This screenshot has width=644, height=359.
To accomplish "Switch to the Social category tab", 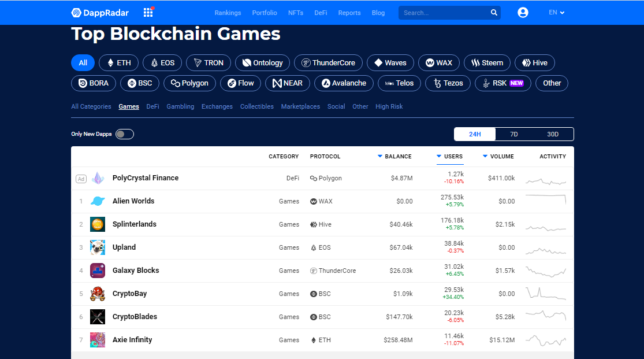I will tap(336, 106).
